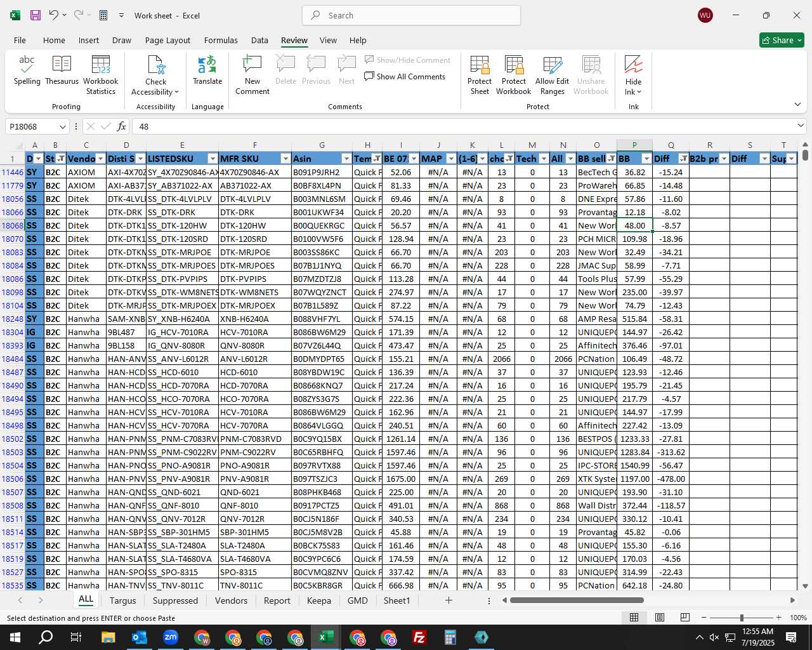Image resolution: width=812 pixels, height=650 pixels.
Task: Click the zoom slider handle
Action: [x=742, y=618]
